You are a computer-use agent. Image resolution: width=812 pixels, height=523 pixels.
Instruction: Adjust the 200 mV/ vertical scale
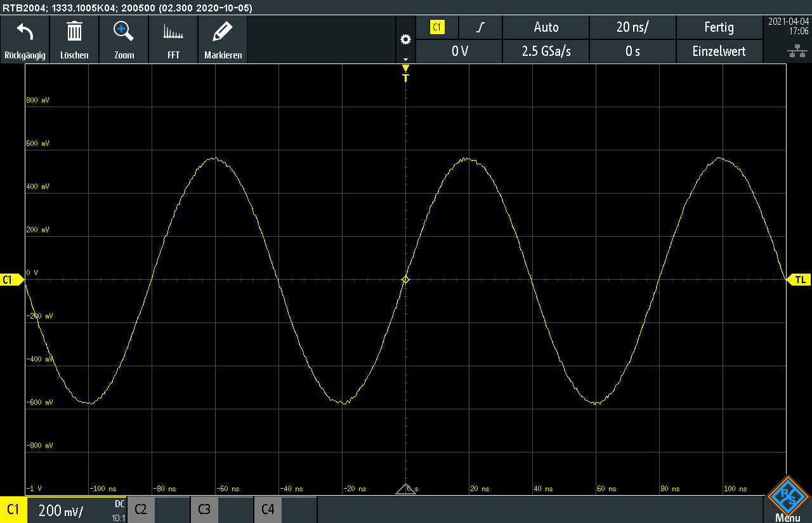(x=61, y=510)
